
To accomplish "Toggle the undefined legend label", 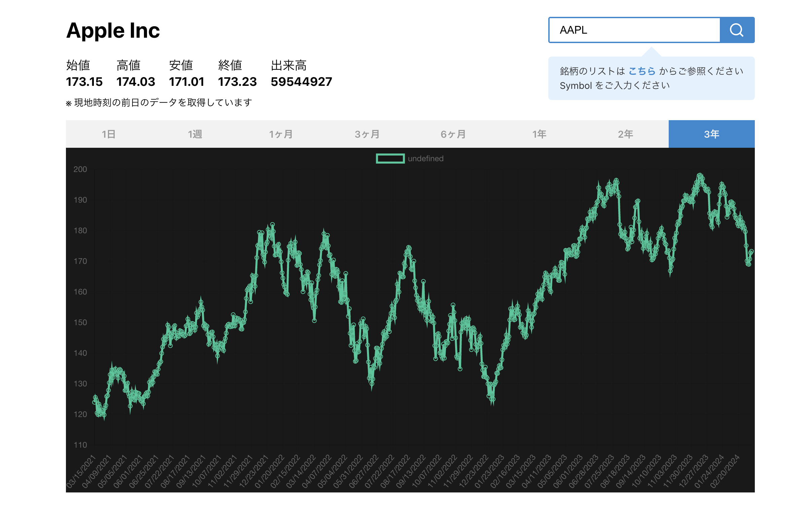I will click(426, 159).
